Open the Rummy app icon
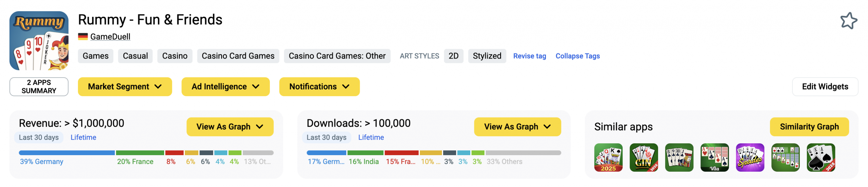The image size is (868, 187). tap(39, 41)
